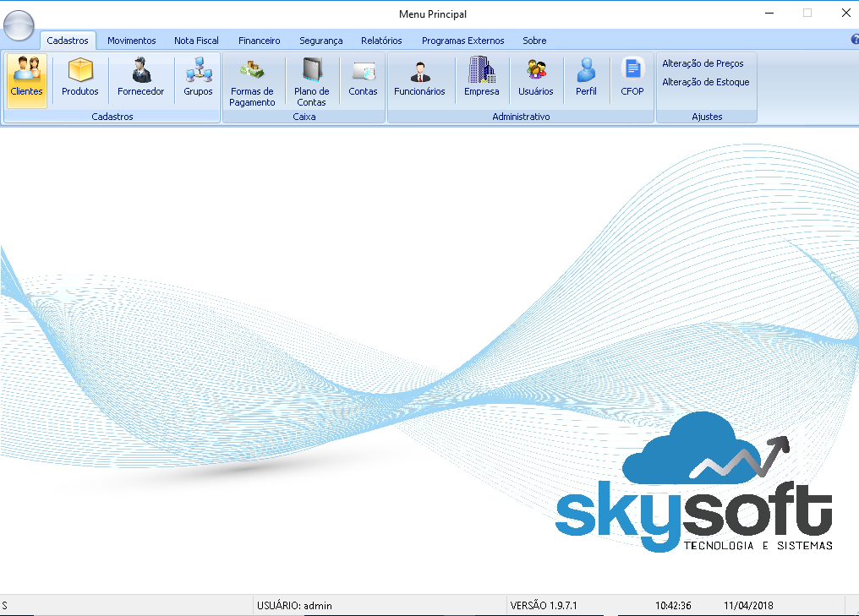859x616 pixels.
Task: Click the round application orb button
Action: point(19,25)
